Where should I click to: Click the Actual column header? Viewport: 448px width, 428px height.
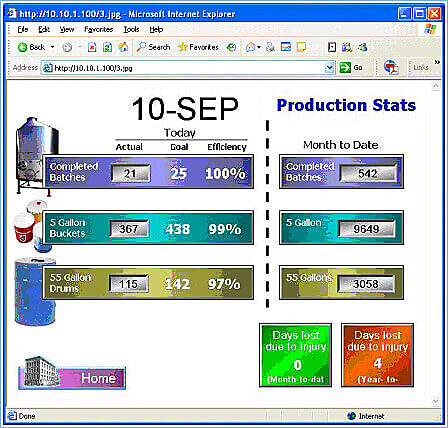tap(129, 147)
